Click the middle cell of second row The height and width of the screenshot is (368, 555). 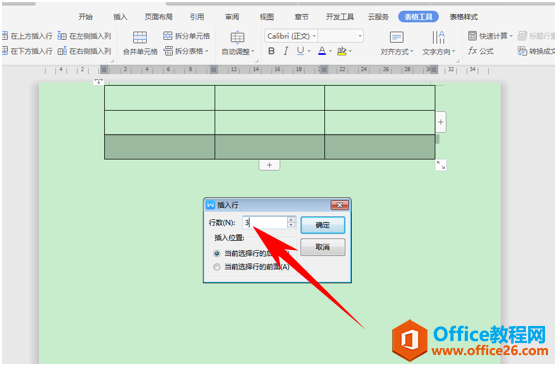[x=269, y=122]
